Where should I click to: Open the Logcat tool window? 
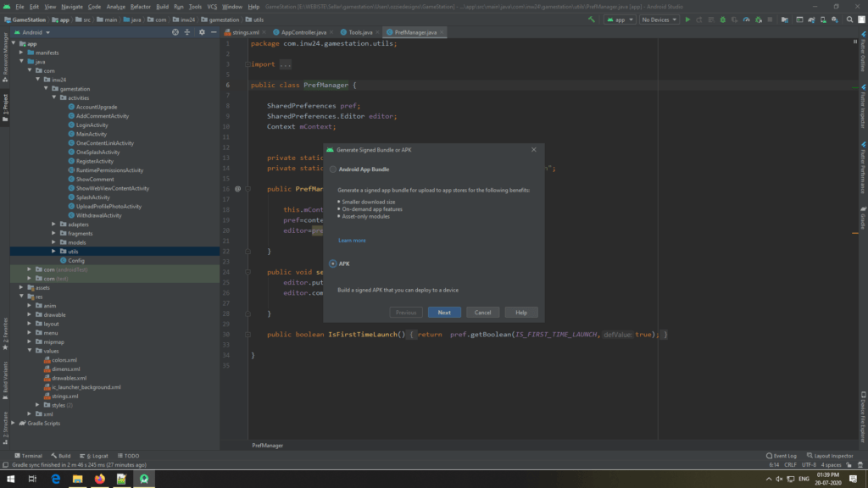[94, 456]
